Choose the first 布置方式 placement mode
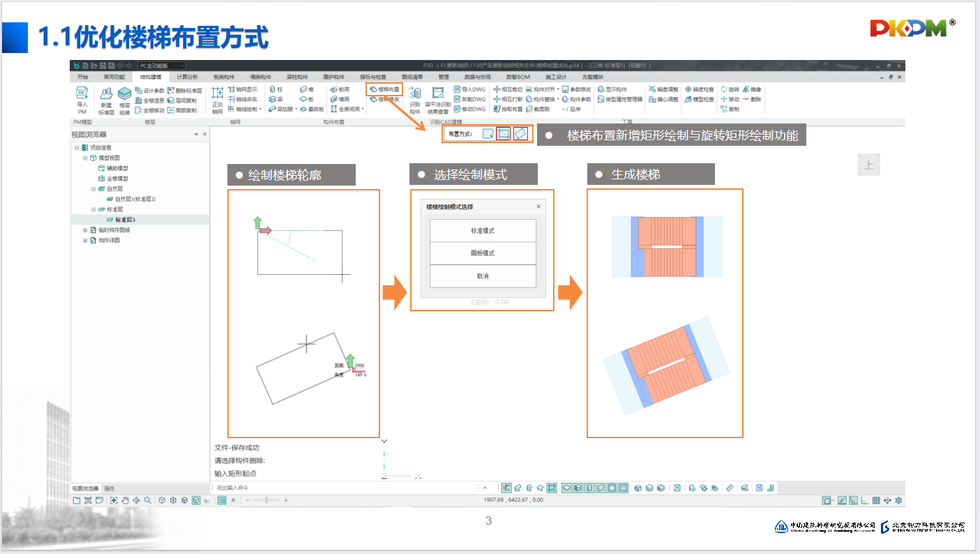 [488, 133]
